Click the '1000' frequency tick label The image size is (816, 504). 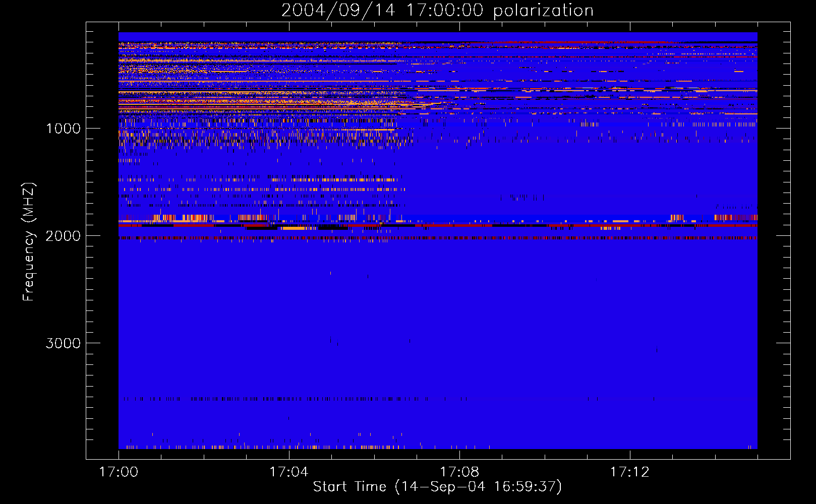coord(63,129)
